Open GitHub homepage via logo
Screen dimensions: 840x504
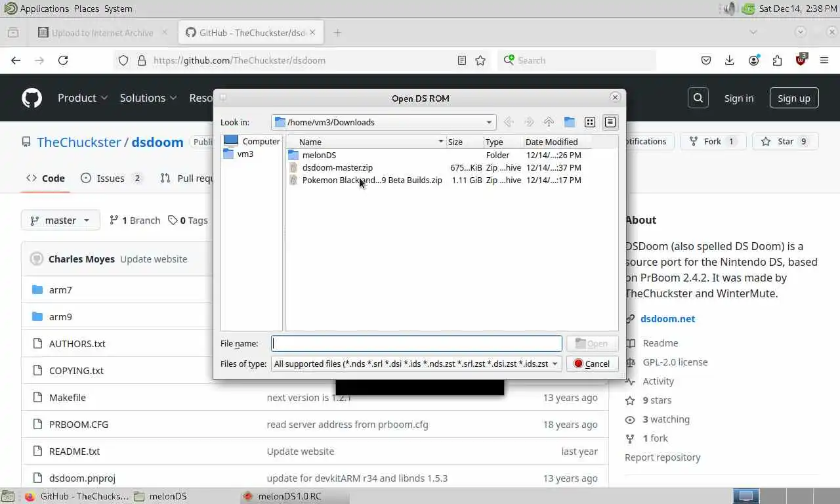pyautogui.click(x=31, y=98)
